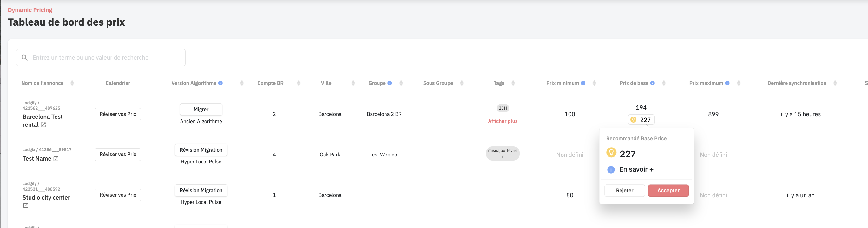Click the Prix maximum info icon
The width and height of the screenshot is (868, 228).
(x=727, y=83)
